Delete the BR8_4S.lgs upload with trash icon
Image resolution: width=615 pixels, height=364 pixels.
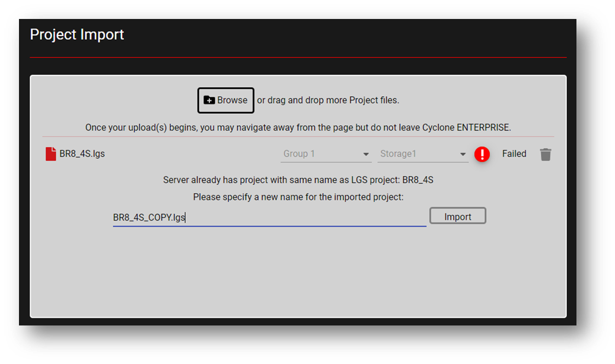click(546, 154)
